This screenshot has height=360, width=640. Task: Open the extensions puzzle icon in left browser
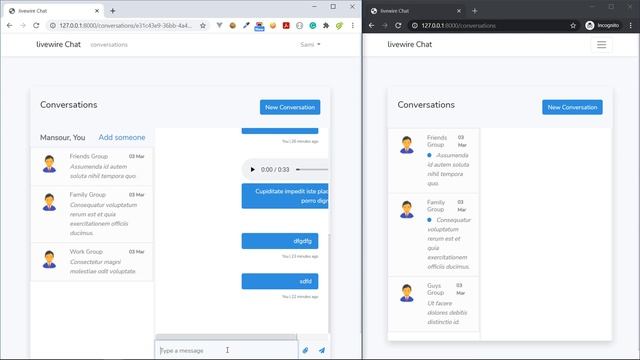(326, 25)
